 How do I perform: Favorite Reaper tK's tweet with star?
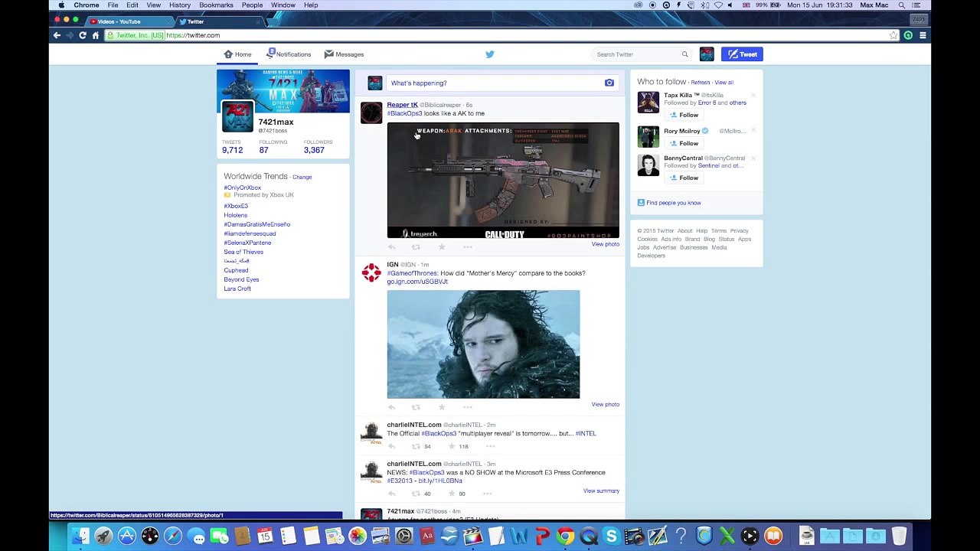pyautogui.click(x=442, y=247)
